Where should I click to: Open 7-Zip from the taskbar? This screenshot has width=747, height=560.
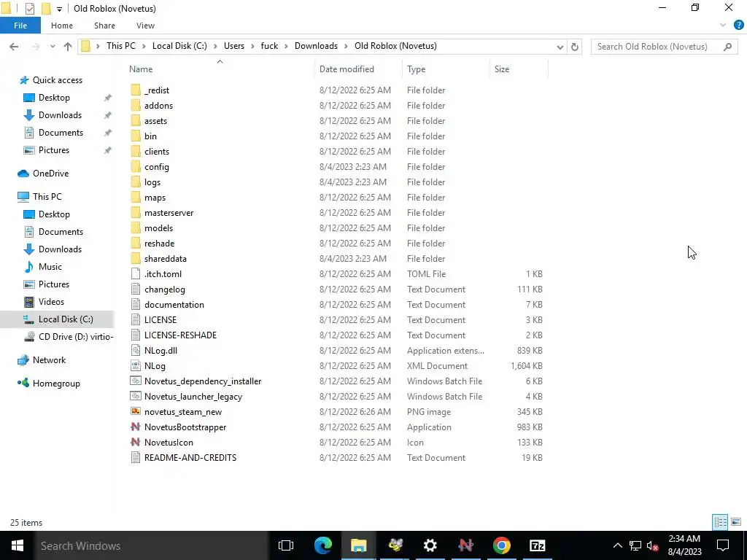coord(538,545)
